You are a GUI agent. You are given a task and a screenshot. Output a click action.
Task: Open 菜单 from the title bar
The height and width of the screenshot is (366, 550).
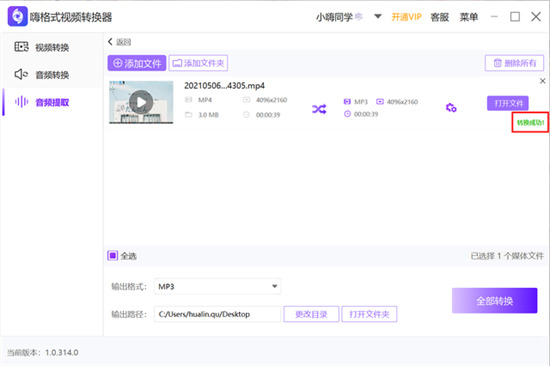pos(469,17)
